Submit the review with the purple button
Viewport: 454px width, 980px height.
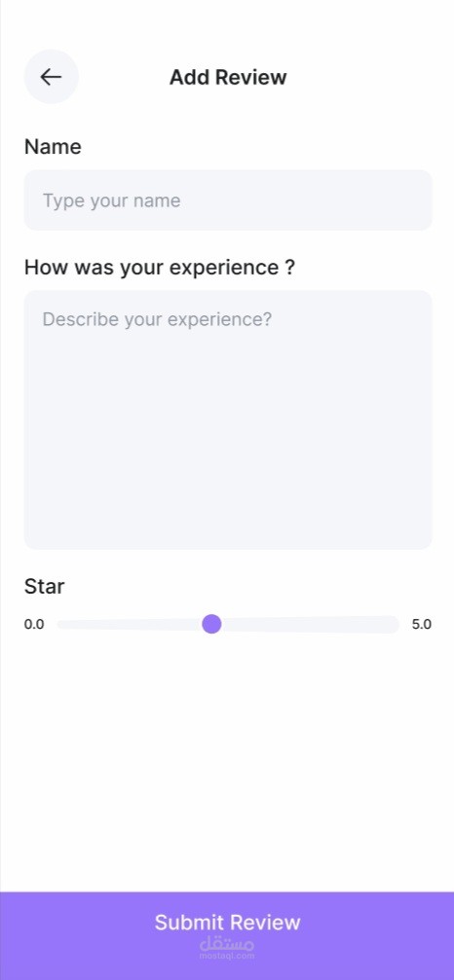(227, 935)
